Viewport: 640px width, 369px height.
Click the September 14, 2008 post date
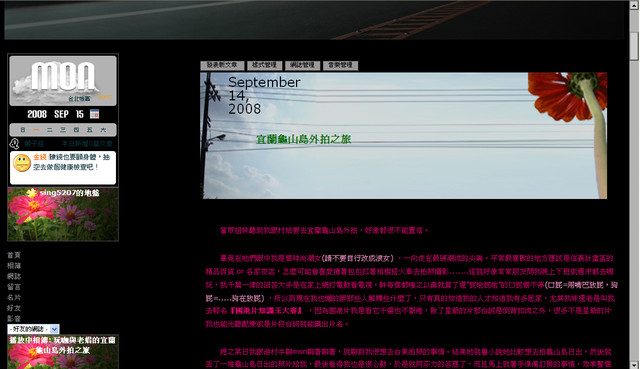click(264, 95)
